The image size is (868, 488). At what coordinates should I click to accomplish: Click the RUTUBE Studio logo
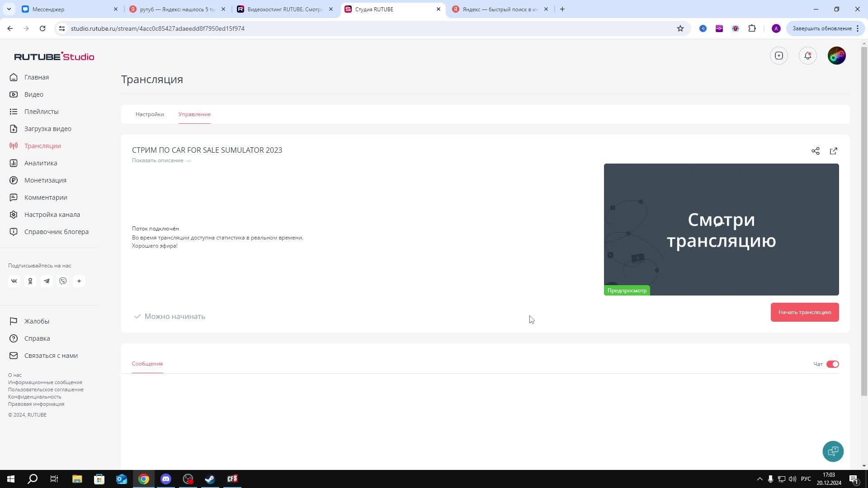point(54,56)
